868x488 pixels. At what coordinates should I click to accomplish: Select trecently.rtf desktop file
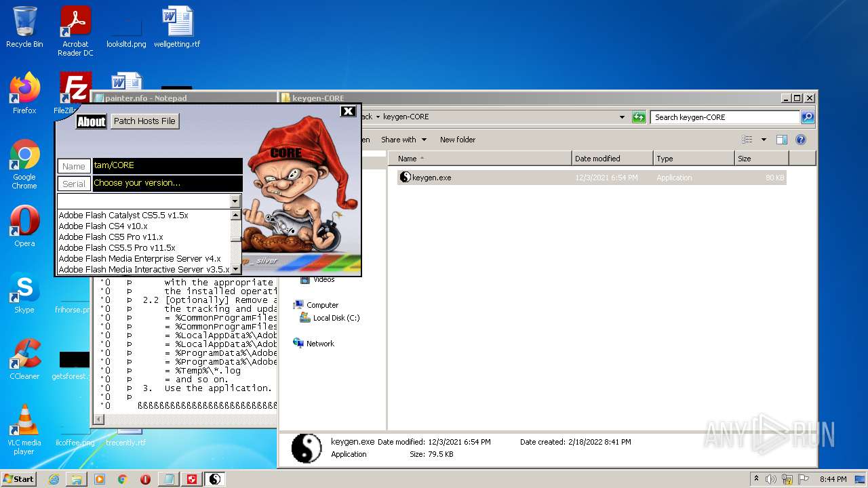[x=126, y=437]
